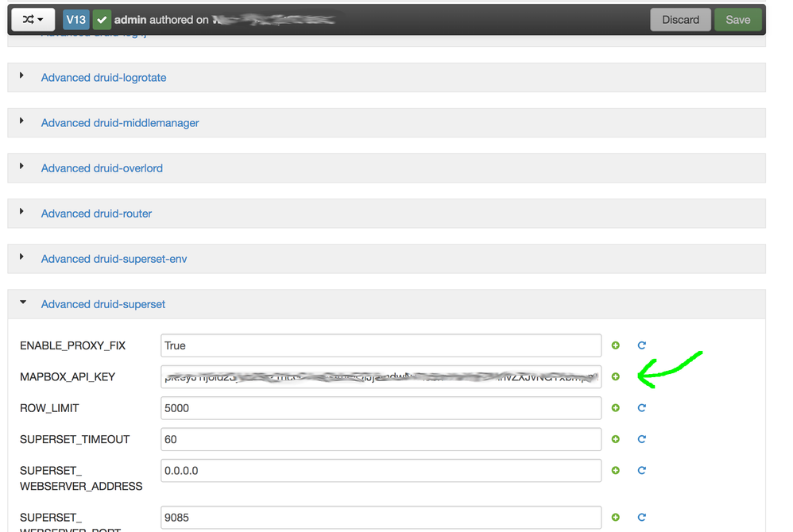Click the Discard button
This screenshot has width=793, height=532.
680,20
